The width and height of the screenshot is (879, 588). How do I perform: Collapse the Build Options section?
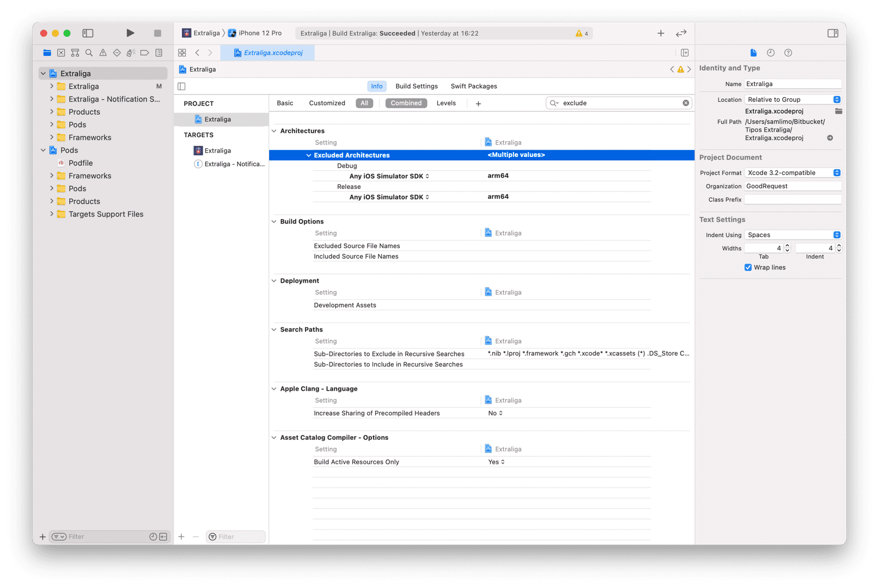[x=274, y=221]
